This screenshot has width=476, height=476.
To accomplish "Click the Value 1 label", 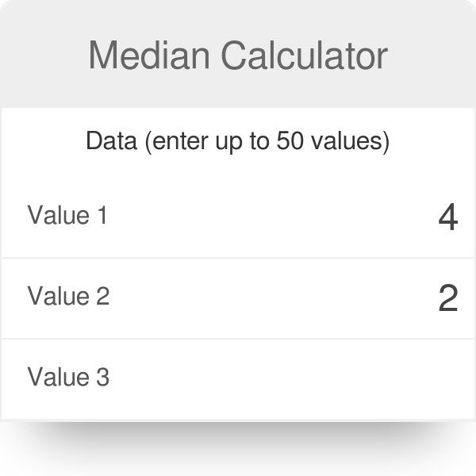I will [67, 215].
